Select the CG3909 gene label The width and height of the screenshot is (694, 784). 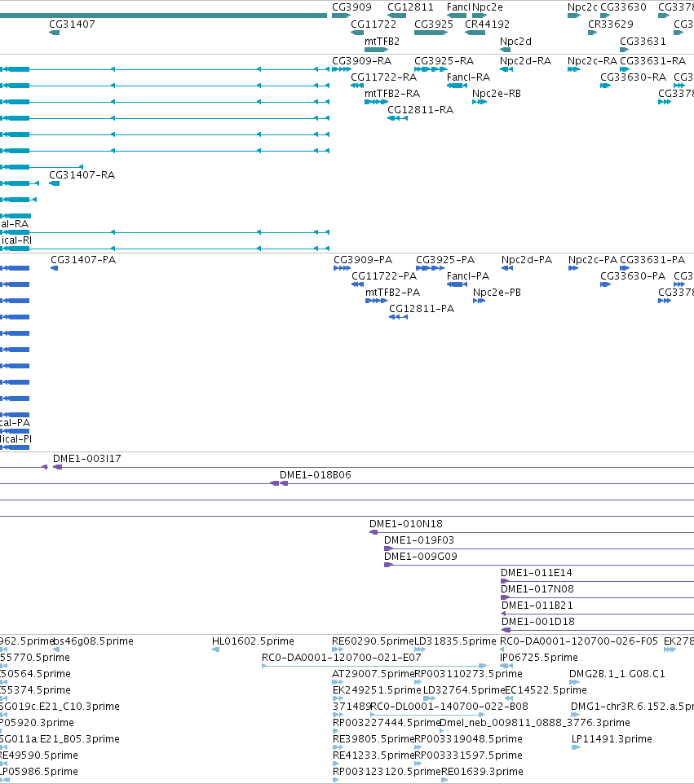pos(351,7)
